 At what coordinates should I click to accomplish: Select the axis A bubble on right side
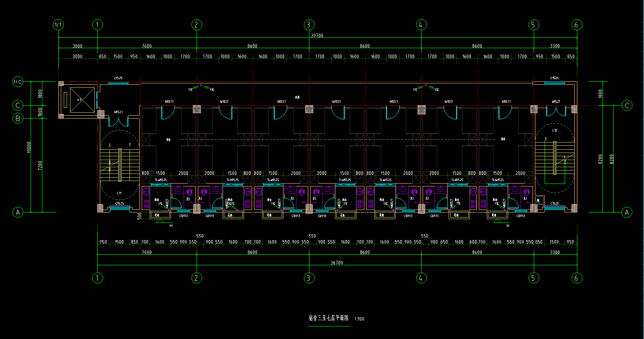[x=627, y=212]
